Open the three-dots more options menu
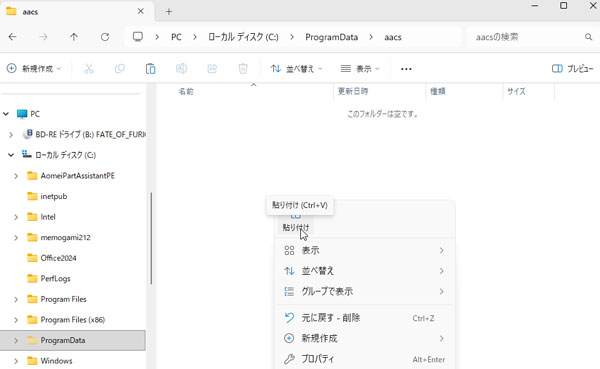The width and height of the screenshot is (600, 369). [406, 69]
